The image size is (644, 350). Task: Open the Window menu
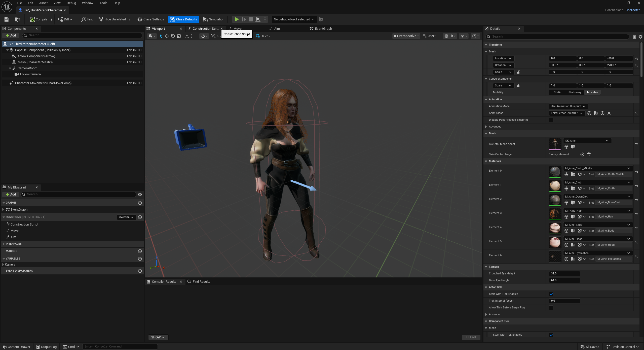(88, 3)
